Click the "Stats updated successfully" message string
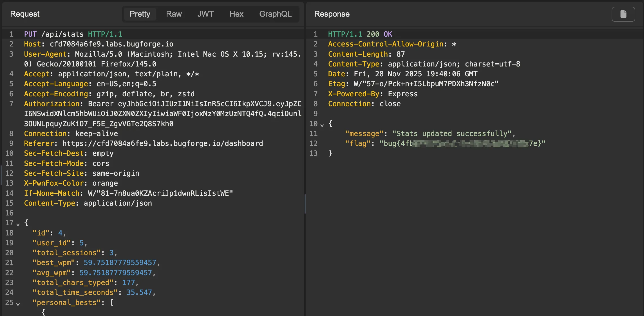The height and width of the screenshot is (316, 644). [451, 134]
